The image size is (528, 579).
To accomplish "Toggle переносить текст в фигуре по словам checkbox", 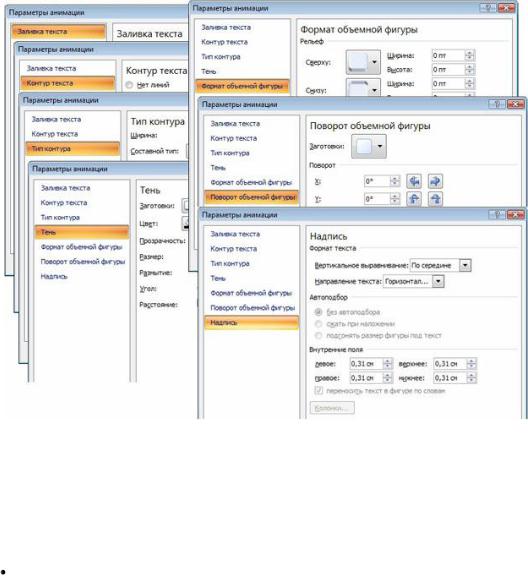I will 319,390.
